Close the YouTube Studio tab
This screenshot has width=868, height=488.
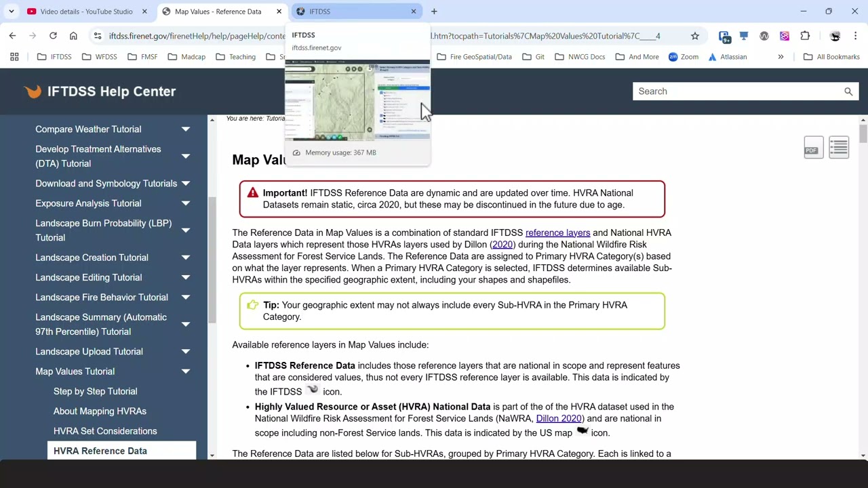[144, 12]
